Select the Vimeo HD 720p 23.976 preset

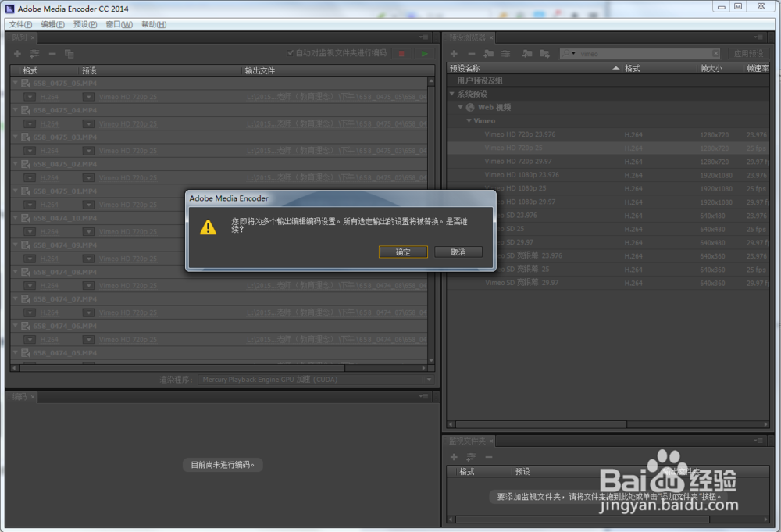click(519, 134)
